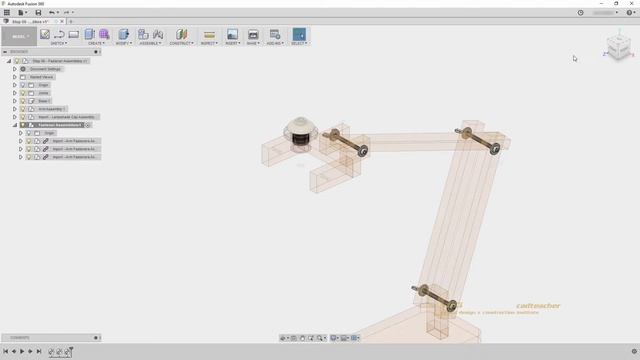
Task: Select the Measure ruler tool
Action: pos(209,35)
